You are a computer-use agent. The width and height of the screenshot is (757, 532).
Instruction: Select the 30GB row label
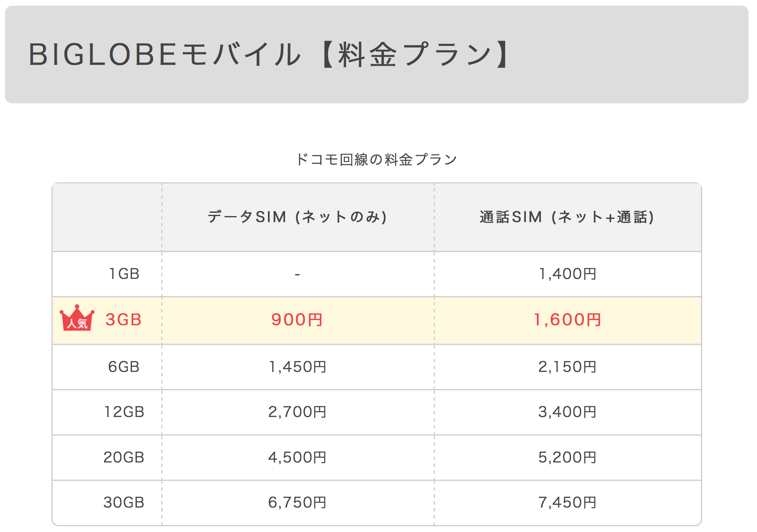(124, 502)
